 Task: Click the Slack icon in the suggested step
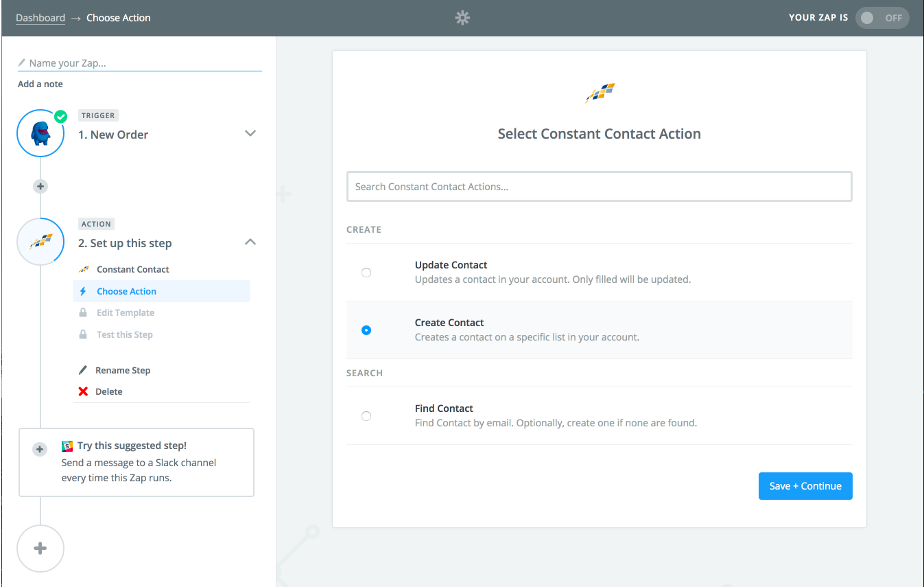coord(67,446)
